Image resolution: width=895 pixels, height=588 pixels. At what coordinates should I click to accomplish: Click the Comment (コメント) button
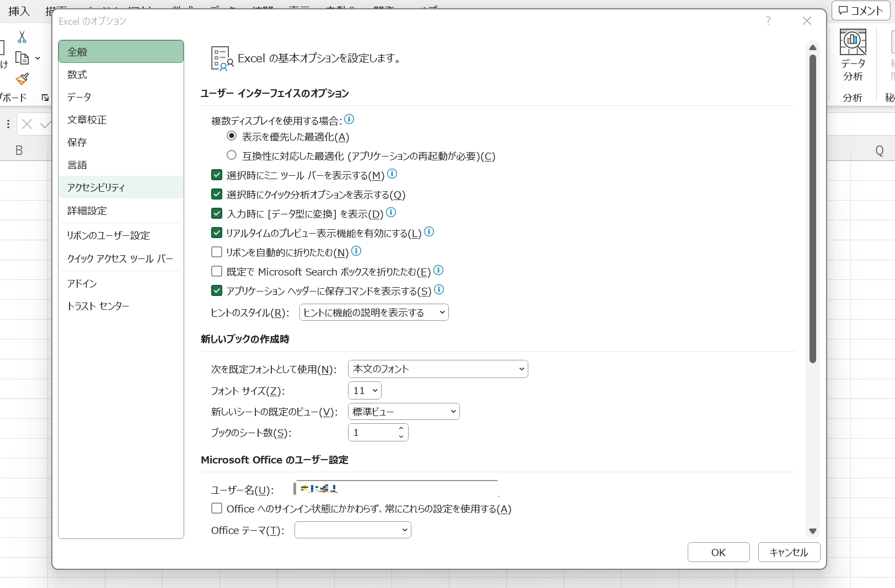tap(861, 10)
